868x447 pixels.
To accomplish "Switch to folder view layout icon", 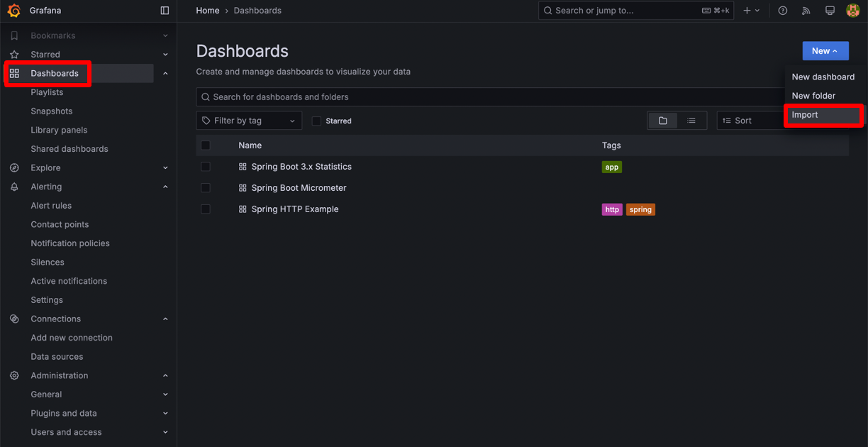I will (x=663, y=121).
